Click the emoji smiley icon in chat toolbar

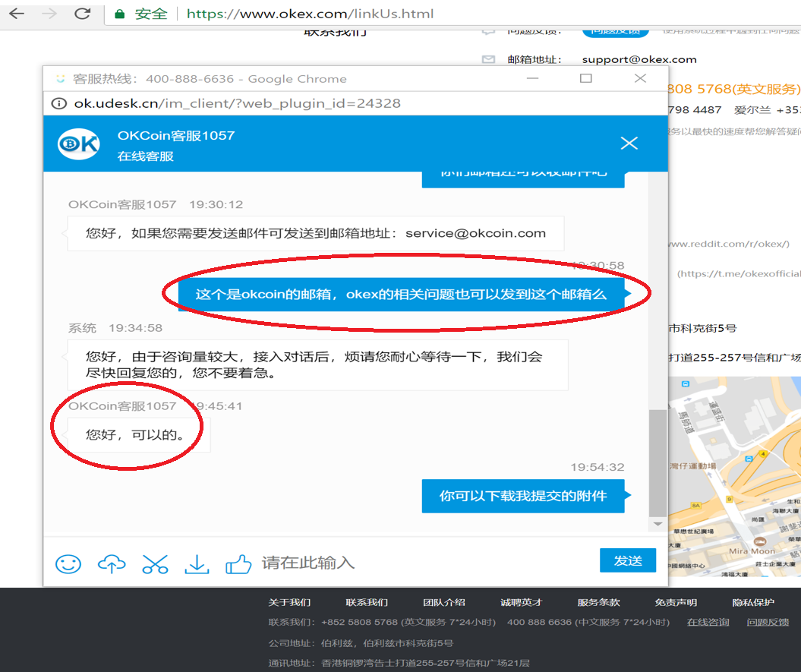[68, 563]
